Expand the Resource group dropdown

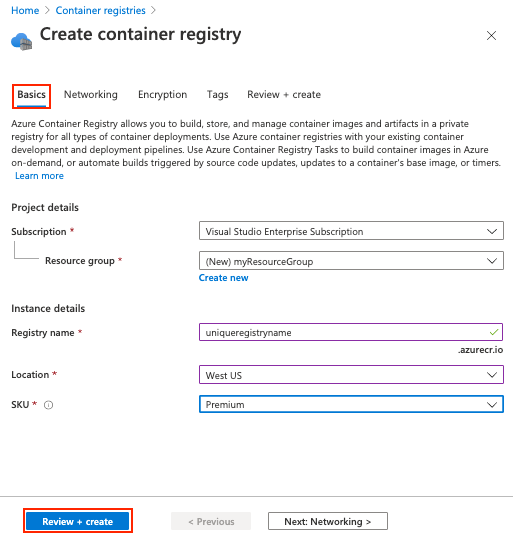351,261
